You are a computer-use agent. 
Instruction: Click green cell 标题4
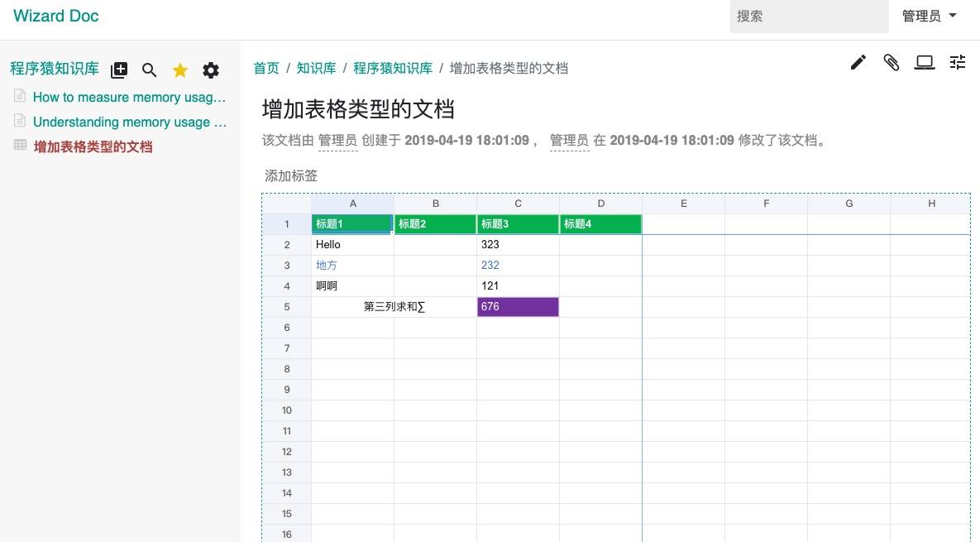click(x=600, y=223)
